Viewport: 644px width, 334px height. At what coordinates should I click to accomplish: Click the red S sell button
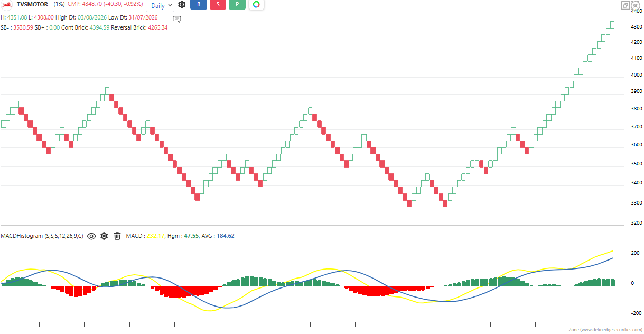(218, 5)
